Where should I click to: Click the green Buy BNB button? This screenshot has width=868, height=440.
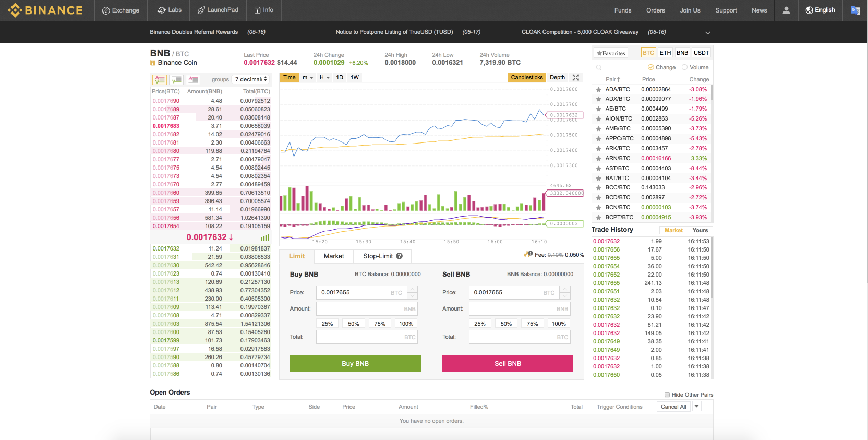(355, 363)
